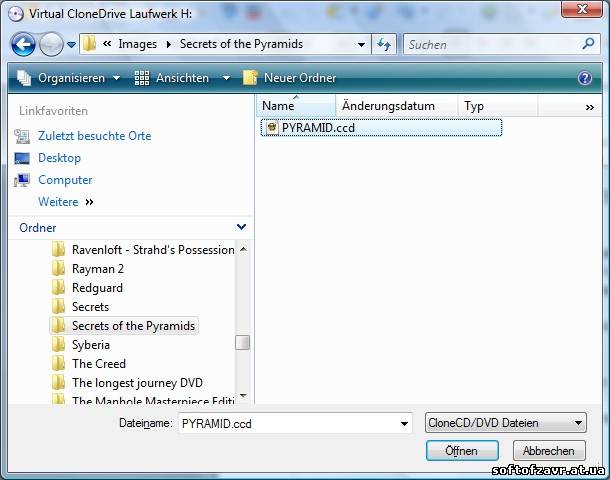Image resolution: width=610 pixels, height=480 pixels.
Task: Select The Creed folder
Action: coord(99,364)
